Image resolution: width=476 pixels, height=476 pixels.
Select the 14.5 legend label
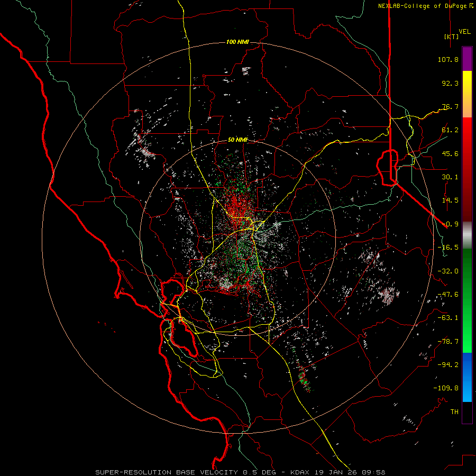click(x=450, y=200)
